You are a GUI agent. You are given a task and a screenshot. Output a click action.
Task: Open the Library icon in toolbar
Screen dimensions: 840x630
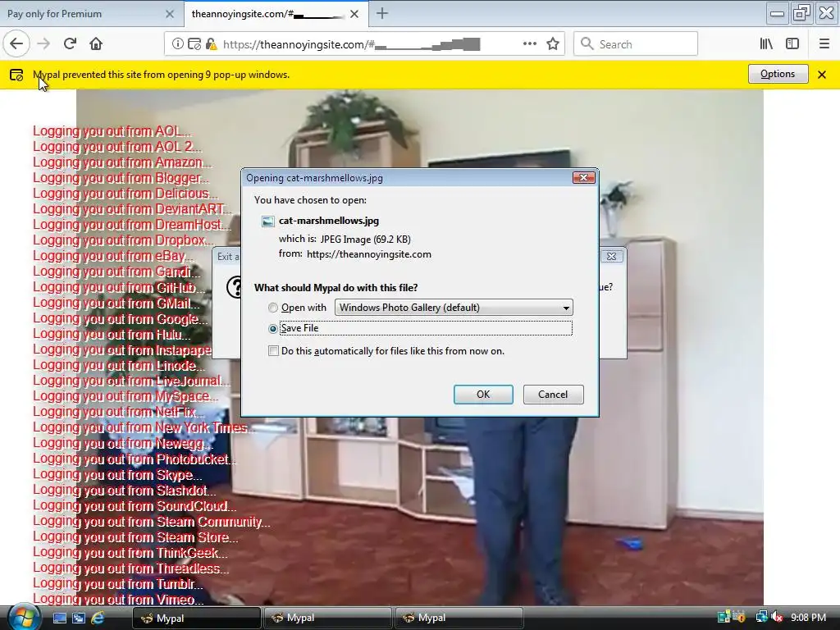pos(766,44)
